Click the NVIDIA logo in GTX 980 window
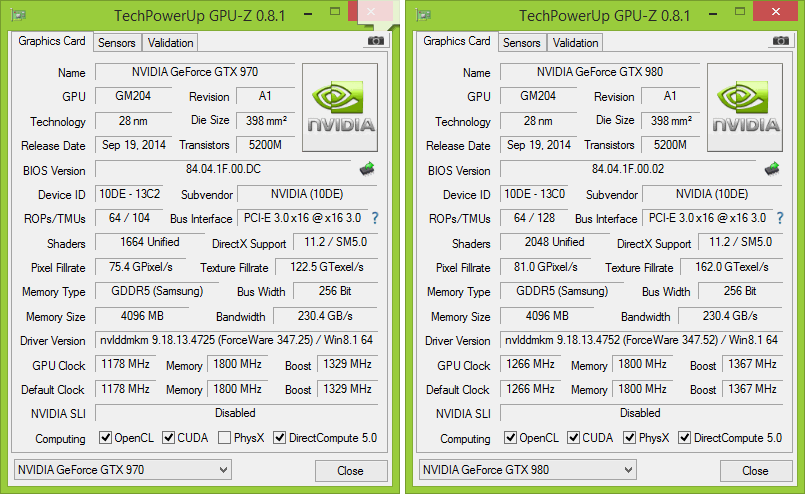This screenshot has width=805, height=494. click(745, 107)
